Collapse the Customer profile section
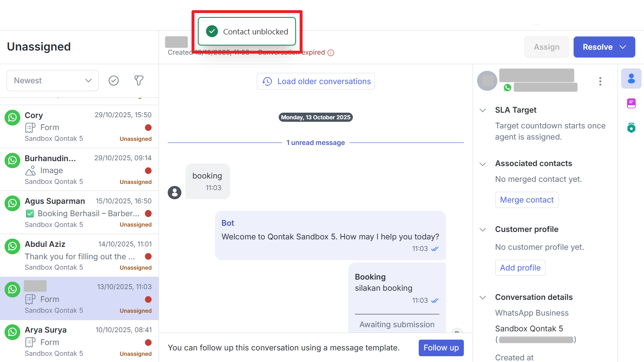This screenshot has height=362, width=644. tap(482, 229)
